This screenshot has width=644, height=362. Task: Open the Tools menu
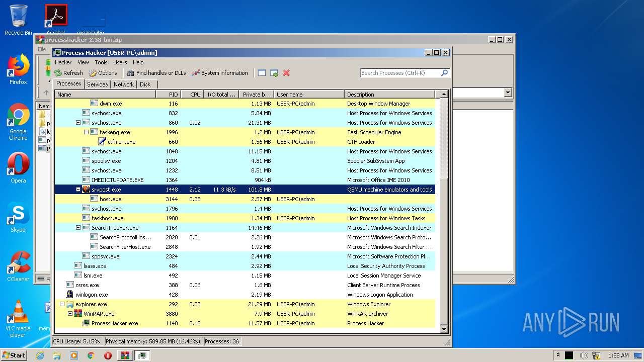[x=101, y=62]
